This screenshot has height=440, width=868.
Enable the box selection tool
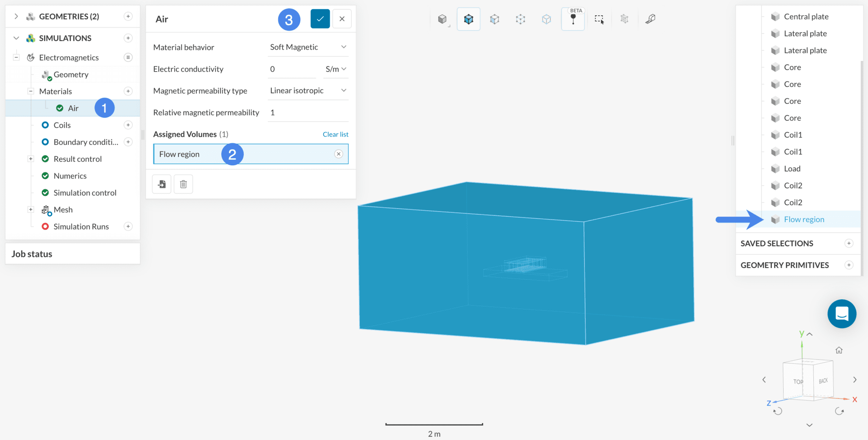click(x=599, y=19)
